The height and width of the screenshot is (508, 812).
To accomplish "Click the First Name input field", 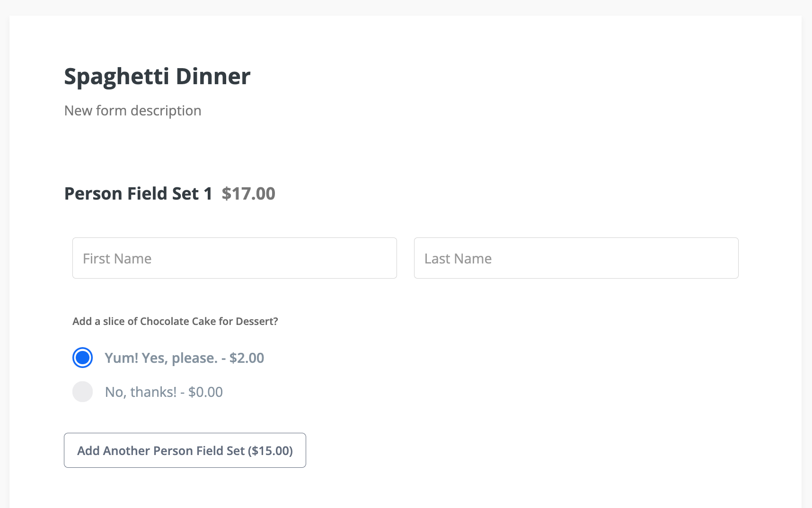I will click(x=234, y=258).
